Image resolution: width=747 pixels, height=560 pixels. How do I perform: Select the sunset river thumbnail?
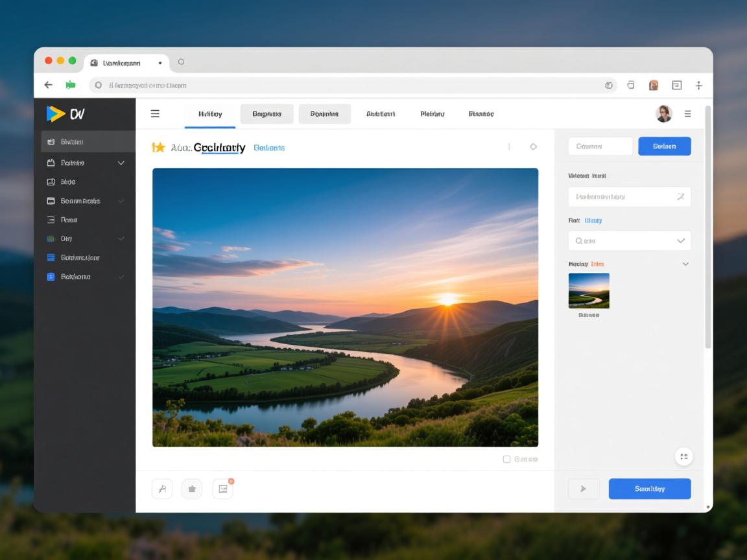point(589,290)
